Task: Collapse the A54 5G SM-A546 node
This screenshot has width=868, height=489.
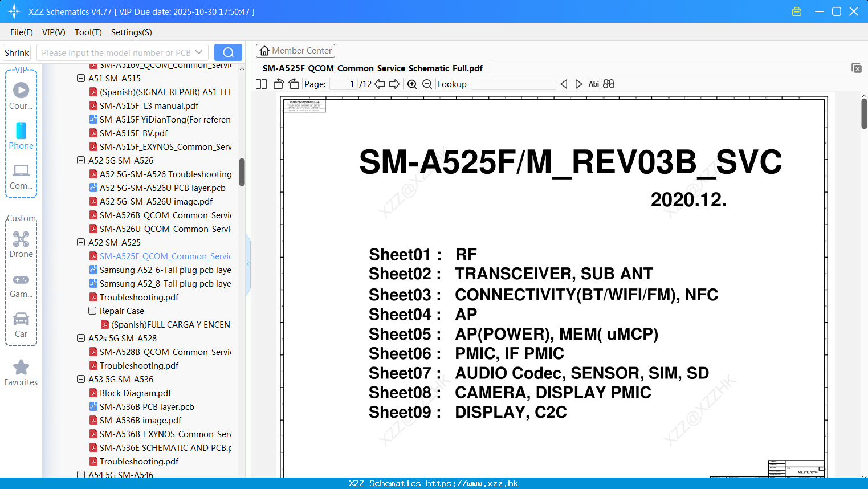Action: (81, 474)
